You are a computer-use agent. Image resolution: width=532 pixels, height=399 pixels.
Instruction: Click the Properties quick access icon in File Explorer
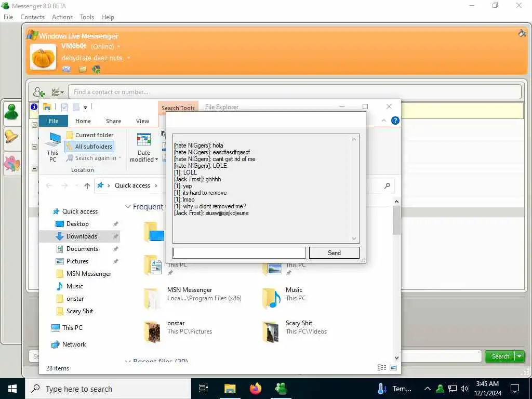[64, 107]
